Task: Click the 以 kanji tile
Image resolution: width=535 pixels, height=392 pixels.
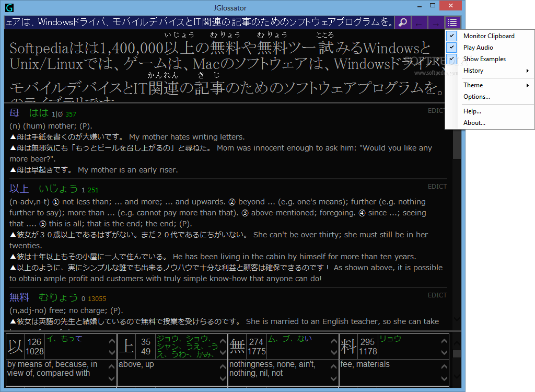Action: click(15, 346)
